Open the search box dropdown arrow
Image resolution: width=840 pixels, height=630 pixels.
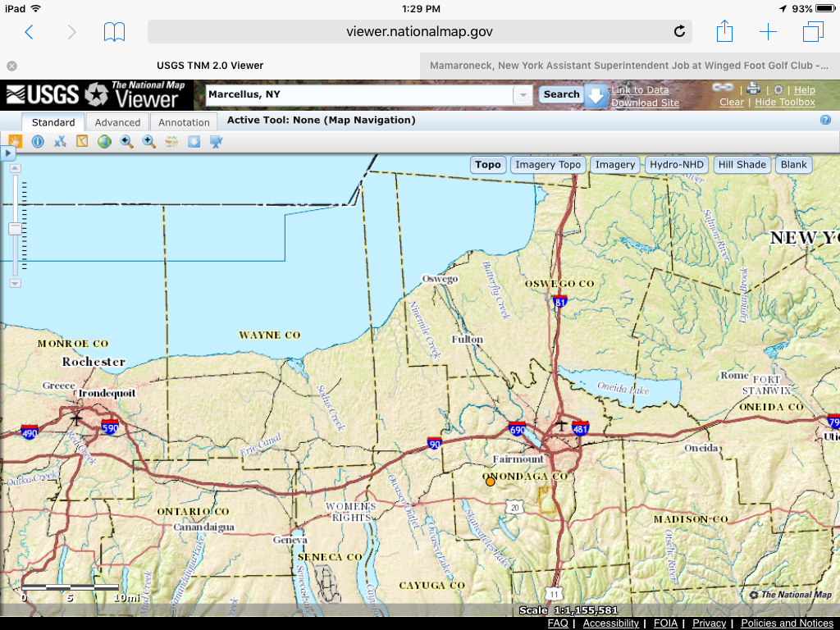click(522, 95)
